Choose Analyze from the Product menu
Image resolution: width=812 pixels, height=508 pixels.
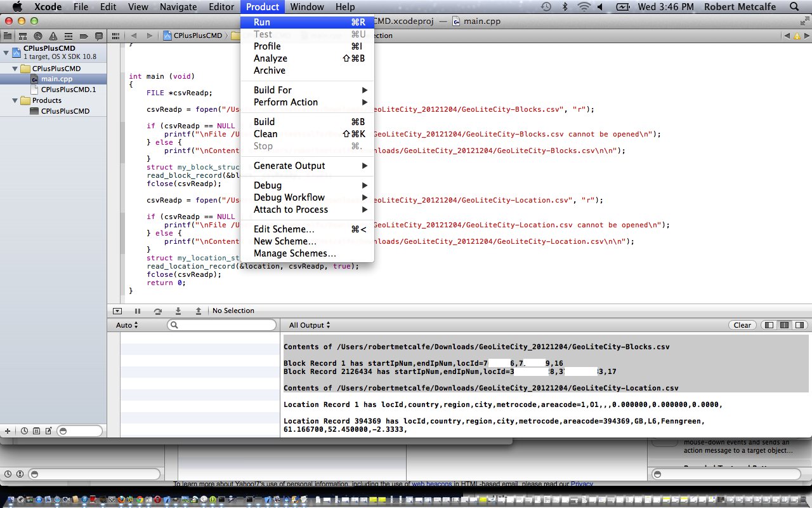pos(308,58)
